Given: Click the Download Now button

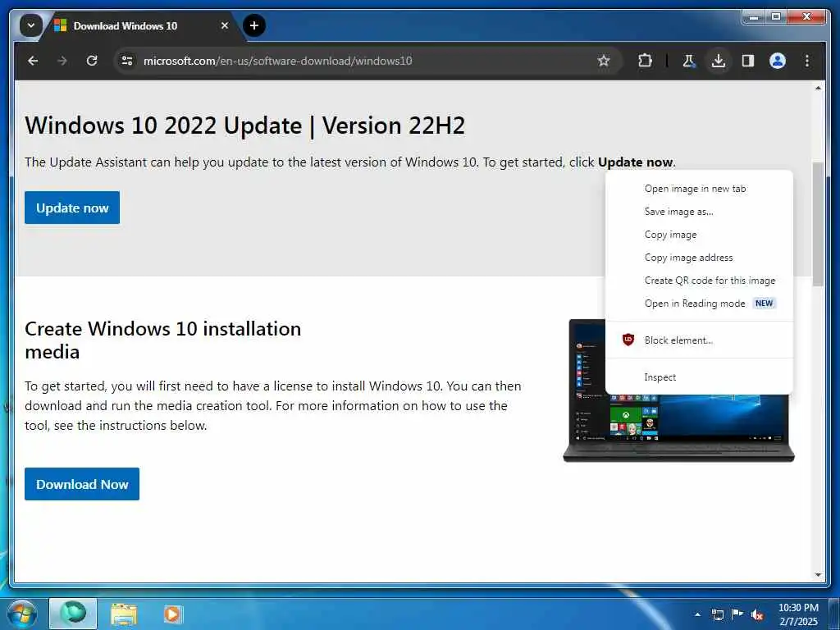Looking at the screenshot, I should pos(82,484).
